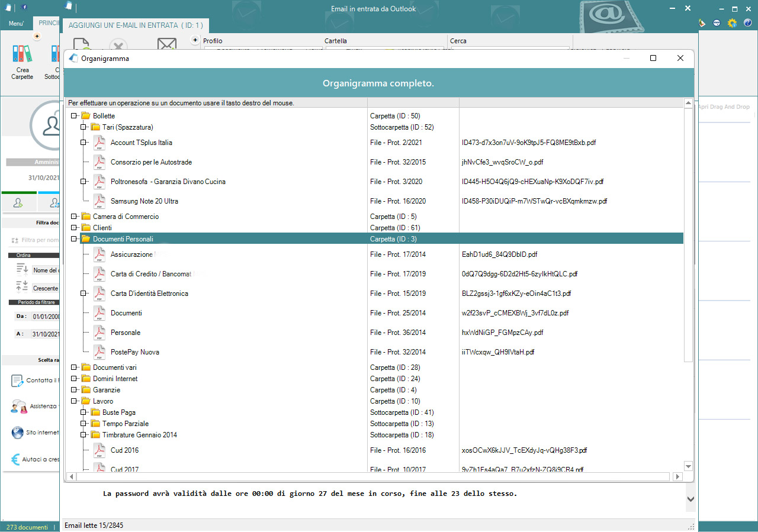
Task: Click the add-user icon under green bar
Action: [x=18, y=203]
